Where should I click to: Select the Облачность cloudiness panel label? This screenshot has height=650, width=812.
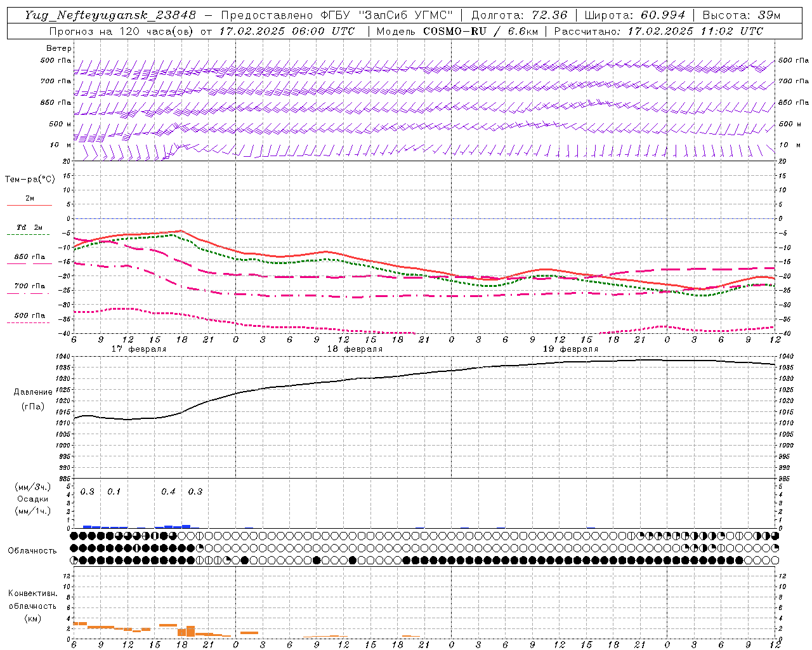(32, 550)
